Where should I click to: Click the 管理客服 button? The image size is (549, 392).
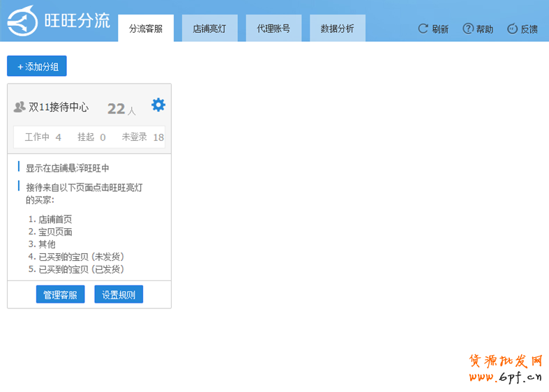(60, 295)
